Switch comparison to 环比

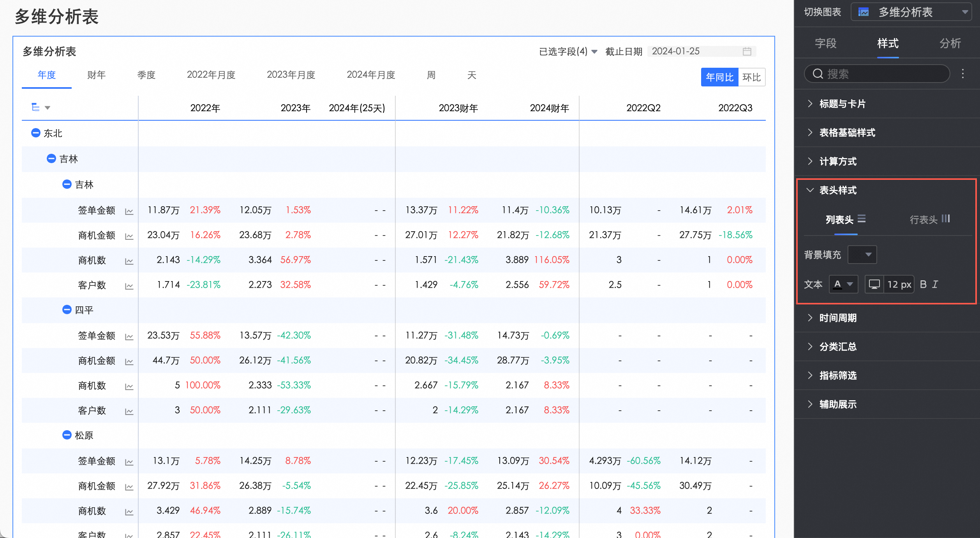[751, 77]
